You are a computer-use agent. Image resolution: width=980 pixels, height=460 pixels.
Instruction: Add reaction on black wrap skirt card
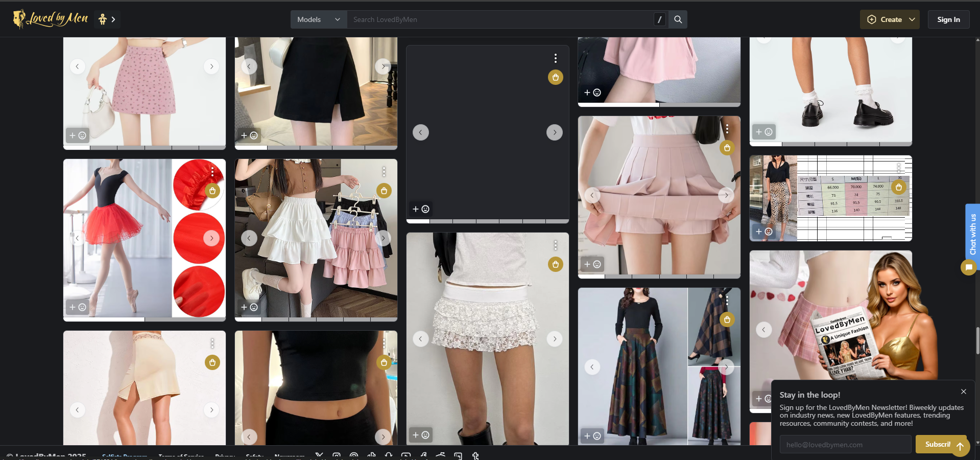(249, 135)
